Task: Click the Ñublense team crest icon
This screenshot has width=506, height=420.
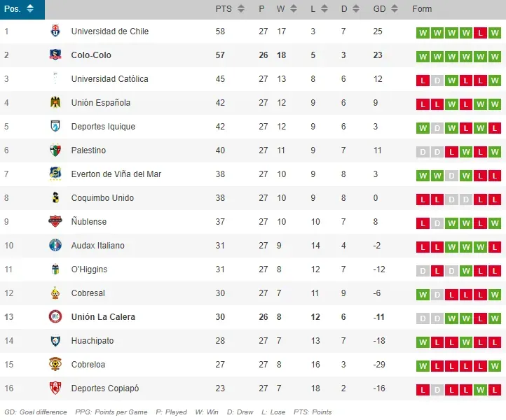Action: [55, 222]
